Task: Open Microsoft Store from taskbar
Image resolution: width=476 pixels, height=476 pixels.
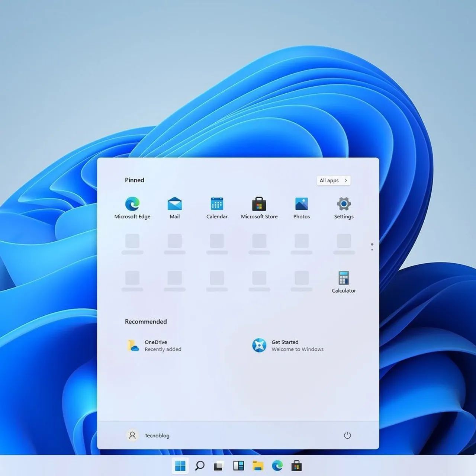Action: 296,466
